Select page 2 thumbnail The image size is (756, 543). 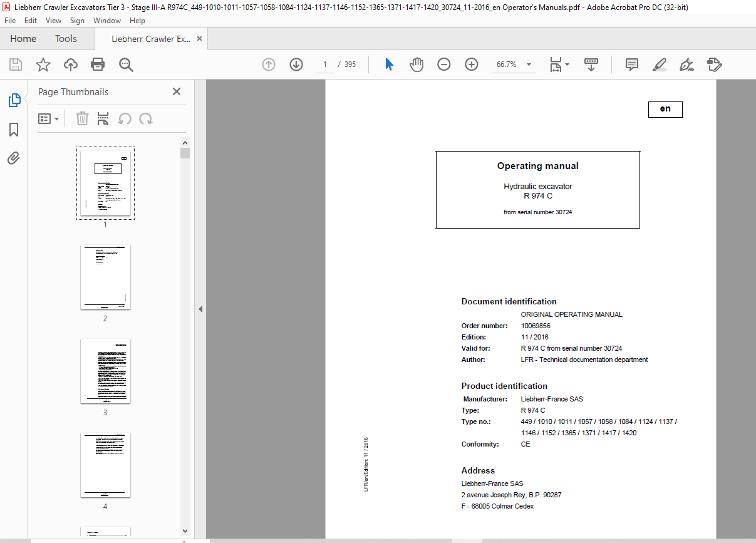[x=105, y=277]
